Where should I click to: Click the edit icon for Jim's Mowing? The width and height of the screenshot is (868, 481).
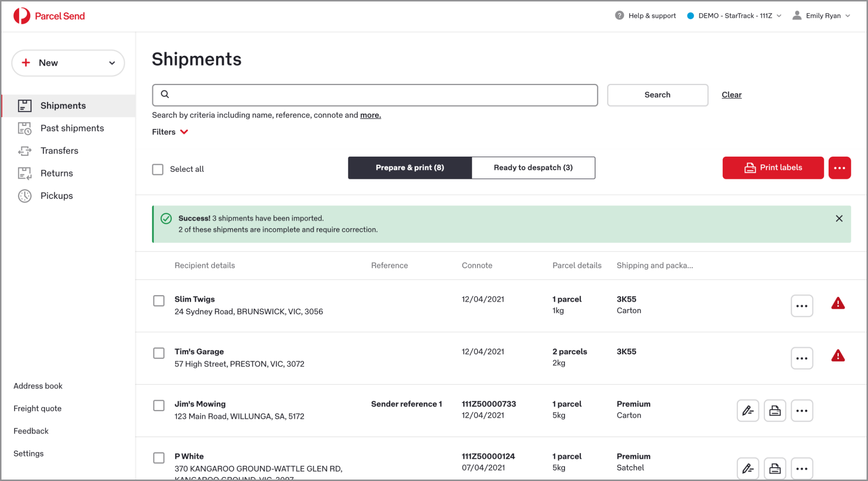(x=747, y=410)
